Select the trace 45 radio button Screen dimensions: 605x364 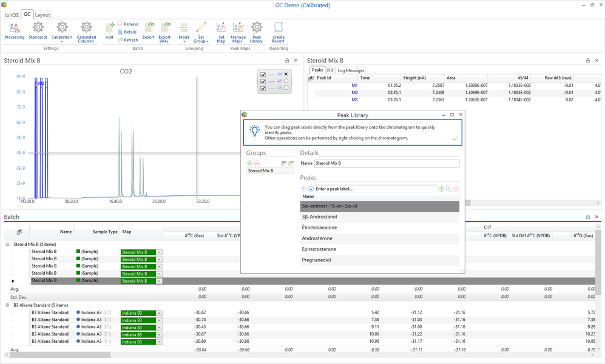286,81
